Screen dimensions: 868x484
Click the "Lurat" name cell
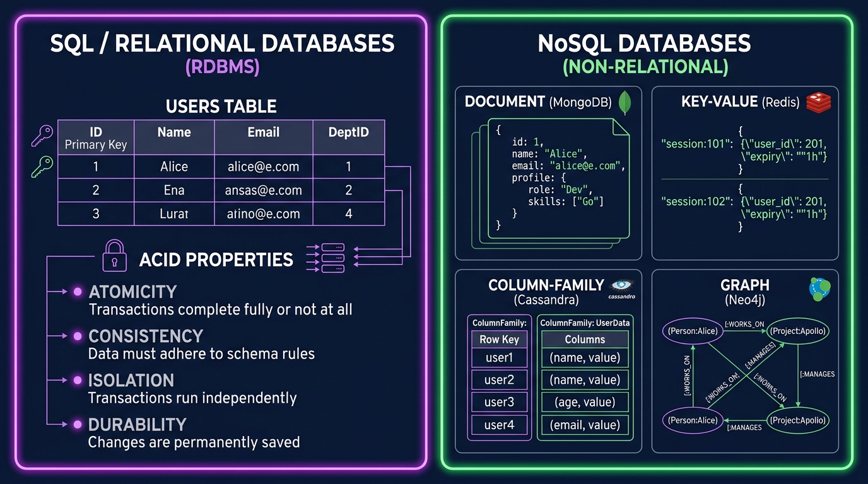click(174, 214)
